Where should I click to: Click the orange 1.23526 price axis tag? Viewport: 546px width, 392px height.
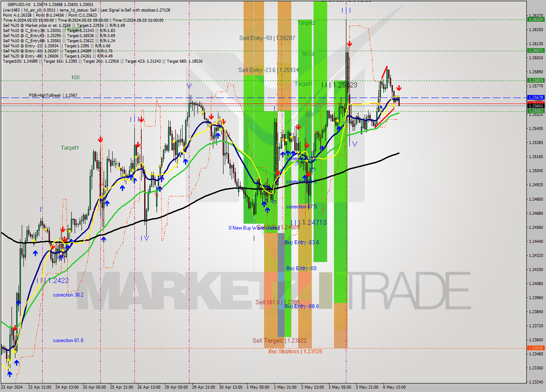(x=536, y=348)
